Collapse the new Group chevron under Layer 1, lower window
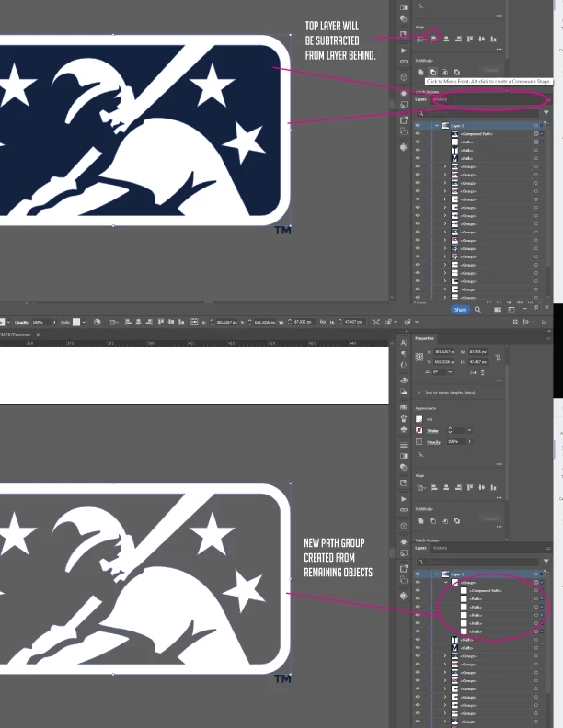563x728 pixels. tap(446, 582)
